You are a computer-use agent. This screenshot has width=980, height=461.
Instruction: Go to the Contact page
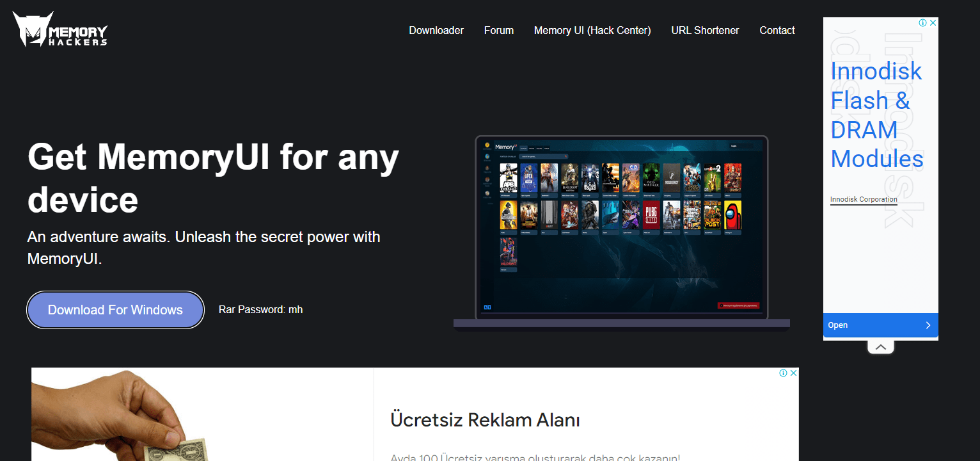click(777, 30)
